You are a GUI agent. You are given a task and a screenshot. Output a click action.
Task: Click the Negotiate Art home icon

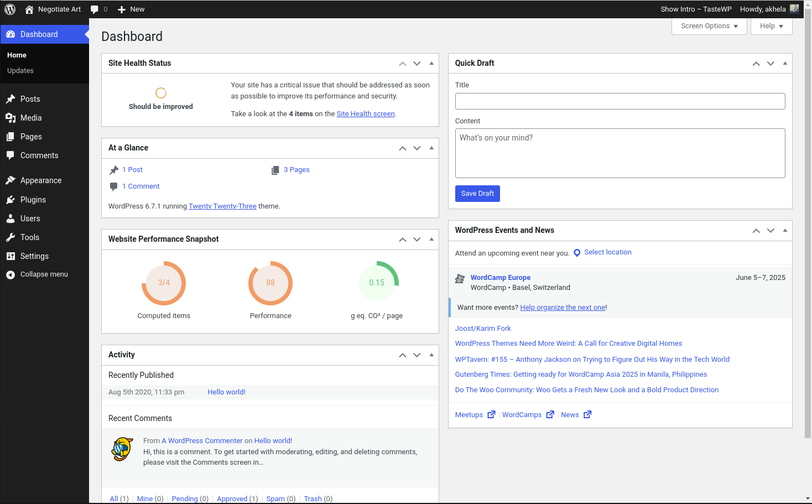click(29, 9)
